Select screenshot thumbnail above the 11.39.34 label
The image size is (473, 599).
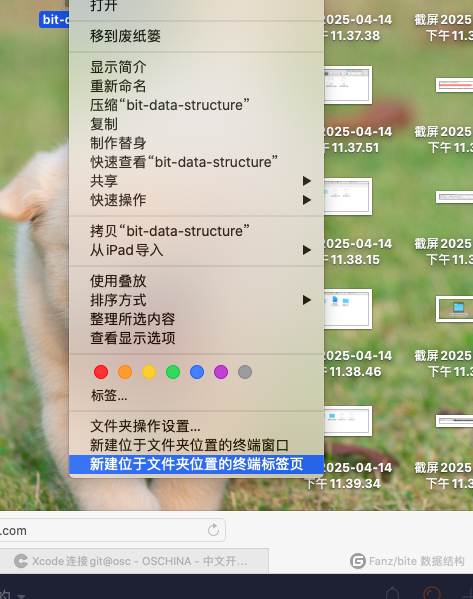click(347, 421)
